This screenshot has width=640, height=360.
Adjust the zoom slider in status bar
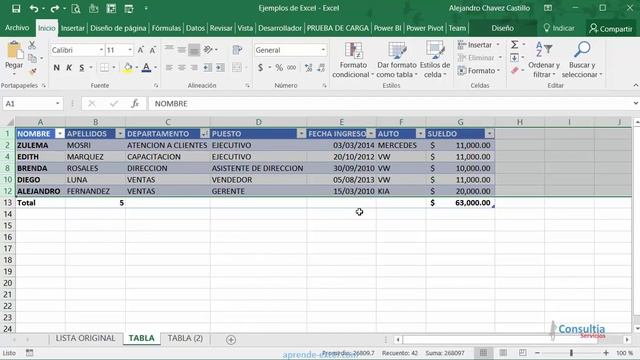pos(571,353)
